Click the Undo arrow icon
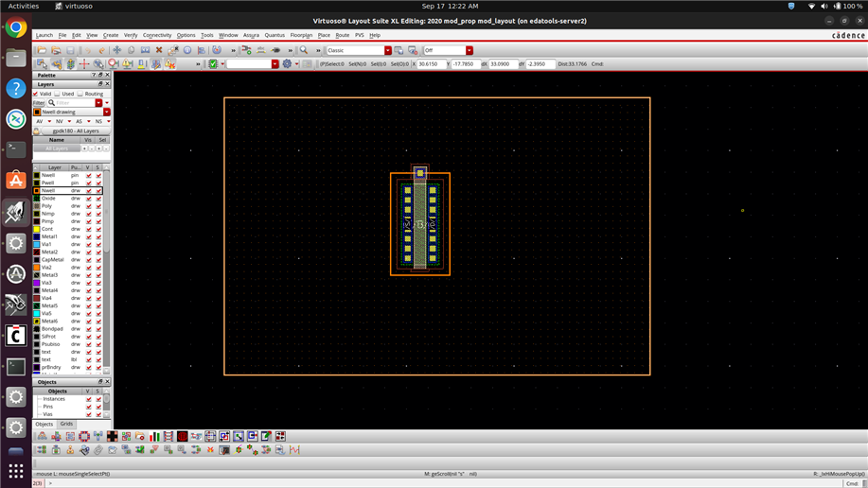 click(x=87, y=50)
